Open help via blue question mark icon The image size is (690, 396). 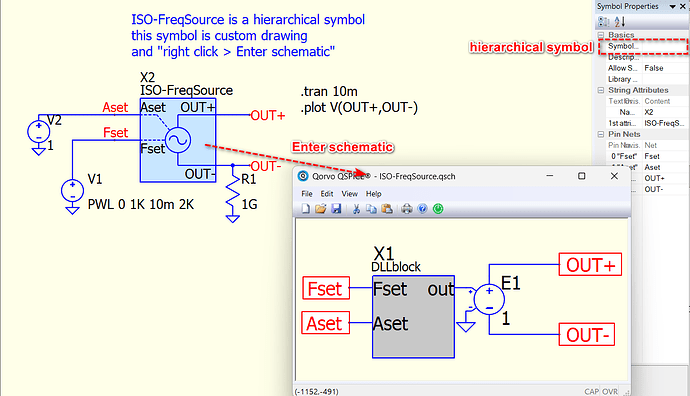point(422,209)
